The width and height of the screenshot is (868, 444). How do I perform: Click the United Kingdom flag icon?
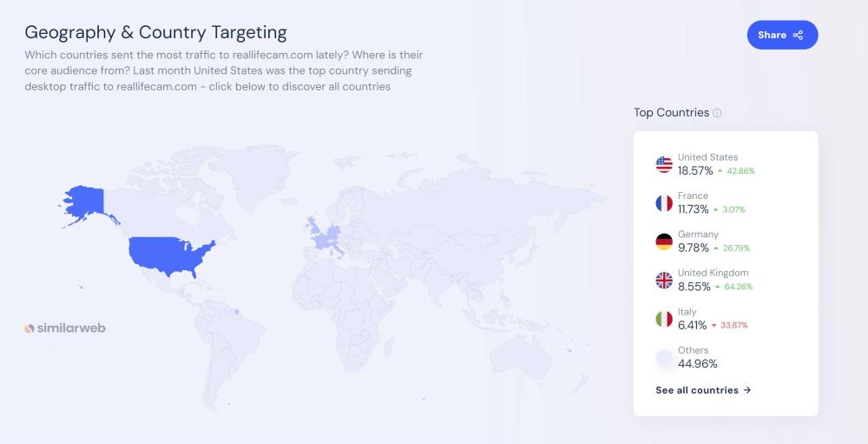click(664, 280)
